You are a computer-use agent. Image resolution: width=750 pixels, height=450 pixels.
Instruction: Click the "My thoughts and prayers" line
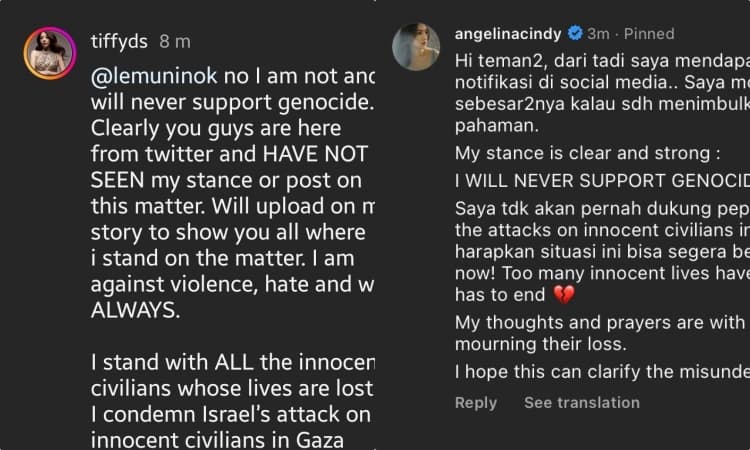pos(600,321)
